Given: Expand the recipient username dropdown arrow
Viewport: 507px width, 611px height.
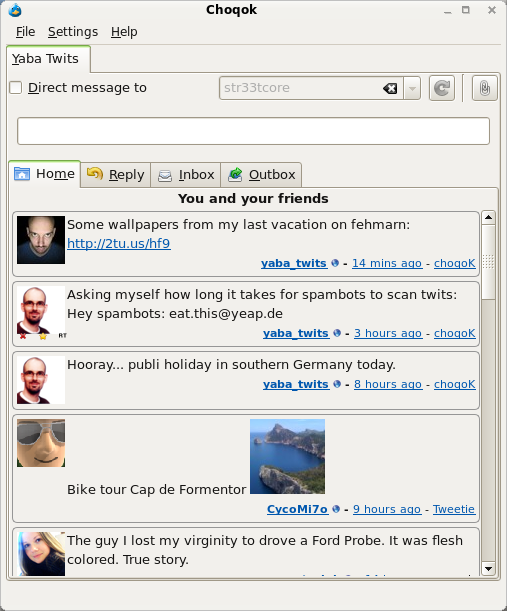Looking at the screenshot, I should click(x=412, y=88).
